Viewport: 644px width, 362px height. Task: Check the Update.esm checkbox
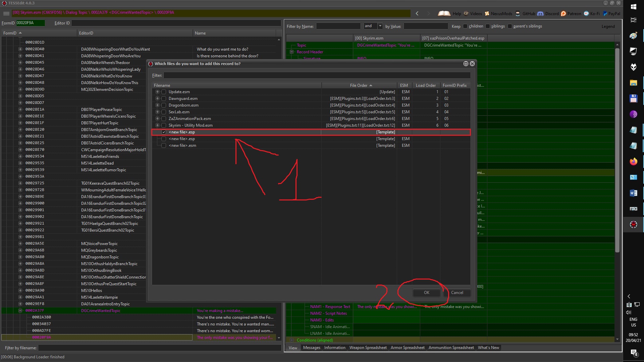pyautogui.click(x=164, y=92)
